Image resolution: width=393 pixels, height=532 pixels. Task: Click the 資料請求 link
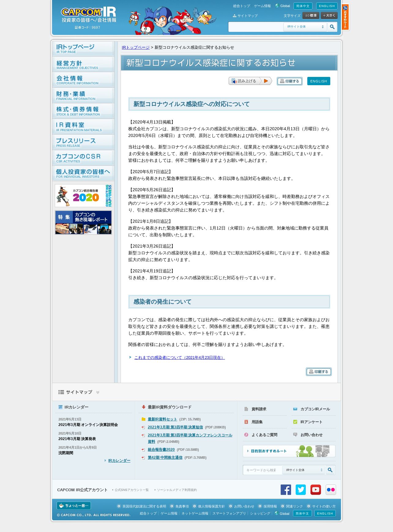(259, 409)
